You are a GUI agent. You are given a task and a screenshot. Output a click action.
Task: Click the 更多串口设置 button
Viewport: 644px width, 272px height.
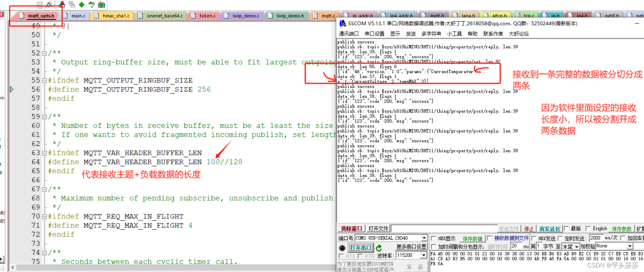[411, 247]
